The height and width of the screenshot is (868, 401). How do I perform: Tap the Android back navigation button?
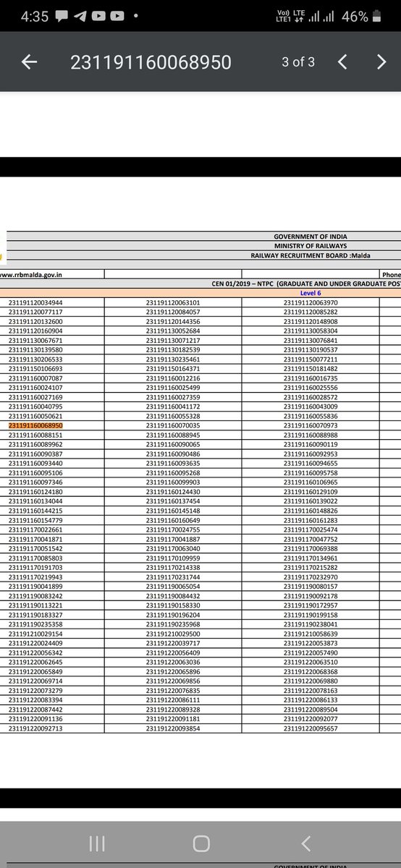[305, 843]
